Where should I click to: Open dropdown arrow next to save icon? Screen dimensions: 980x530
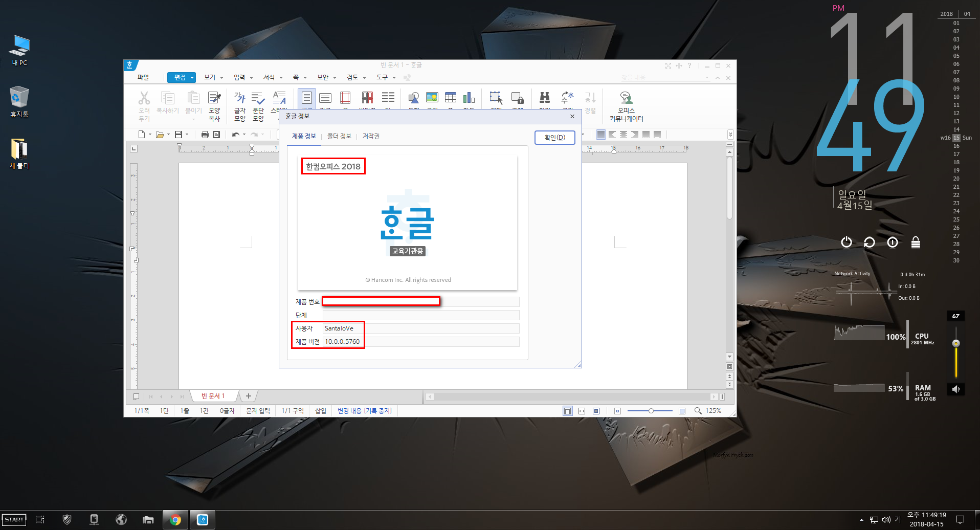point(187,135)
